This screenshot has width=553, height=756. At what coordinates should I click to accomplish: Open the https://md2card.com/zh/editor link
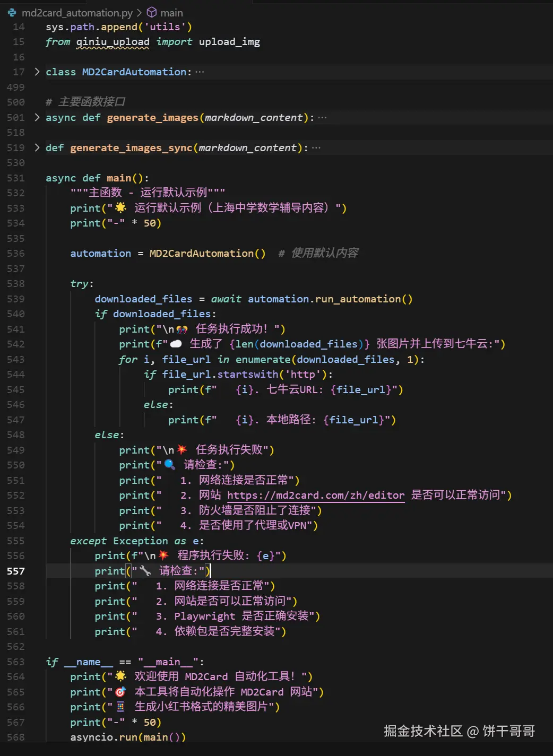click(x=316, y=495)
